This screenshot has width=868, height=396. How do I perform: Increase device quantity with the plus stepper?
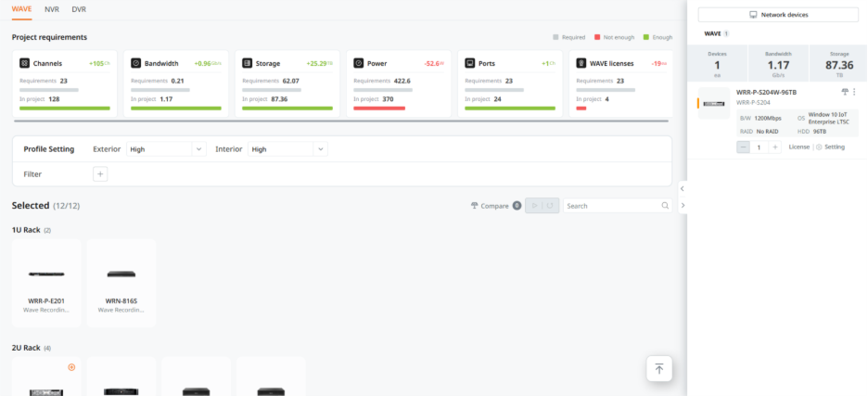point(775,147)
